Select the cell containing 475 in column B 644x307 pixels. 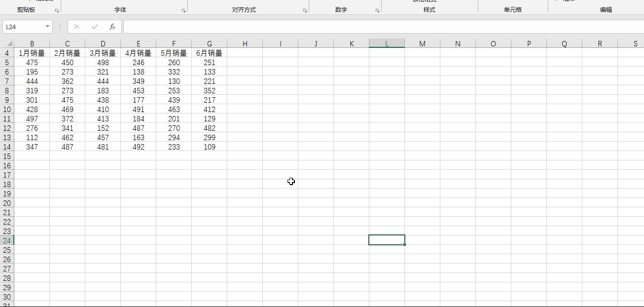[32, 63]
